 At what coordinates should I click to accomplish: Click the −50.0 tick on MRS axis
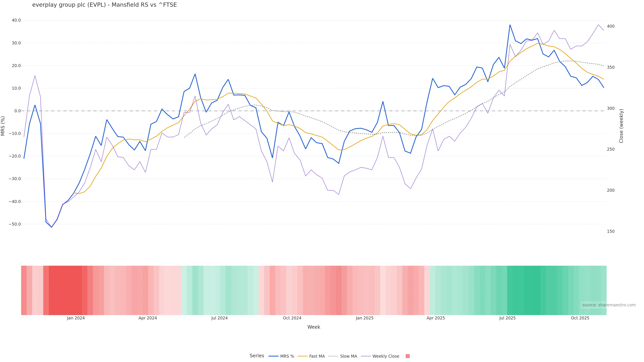[x=15, y=224]
